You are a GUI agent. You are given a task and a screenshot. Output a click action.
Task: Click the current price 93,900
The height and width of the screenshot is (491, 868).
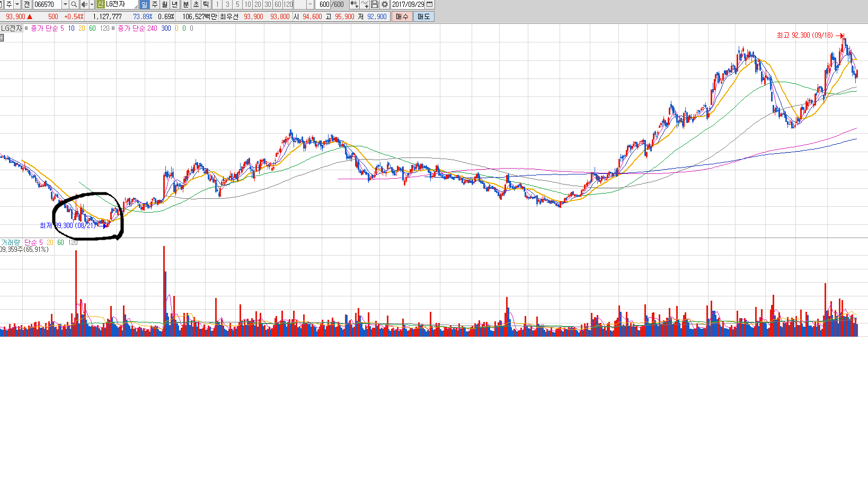pyautogui.click(x=15, y=16)
